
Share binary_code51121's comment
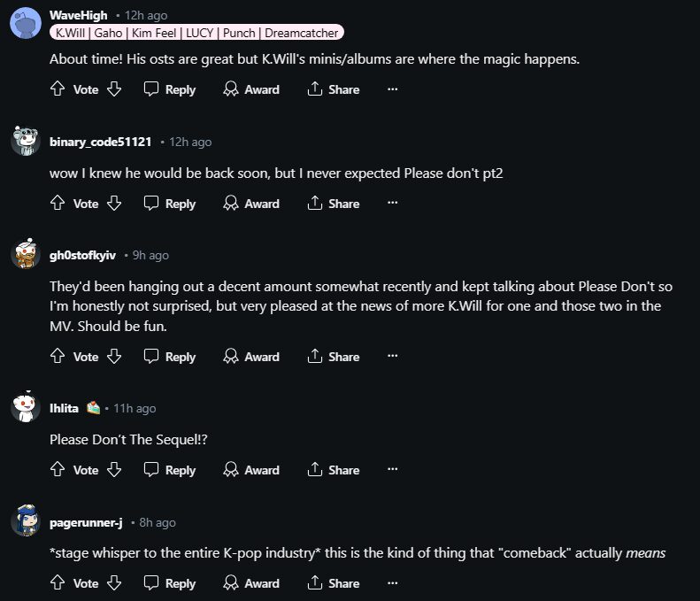click(x=333, y=204)
